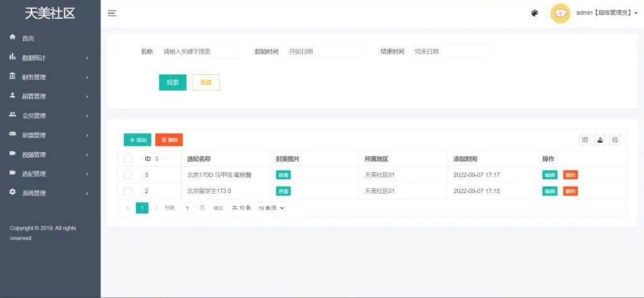This screenshot has width=644, height=298.
Task: Click the time 2022-09-07 17:15
Action: coord(477,191)
